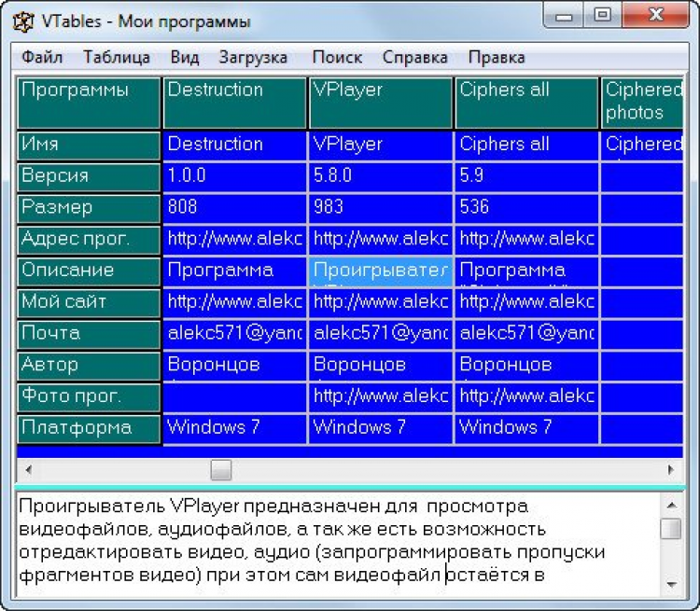Screen dimensions: 700x611
Task: Open the Загрузка menu
Action: [x=253, y=57]
